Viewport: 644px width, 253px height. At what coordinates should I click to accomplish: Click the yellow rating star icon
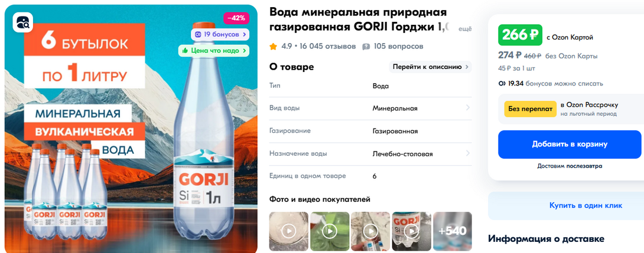point(273,47)
